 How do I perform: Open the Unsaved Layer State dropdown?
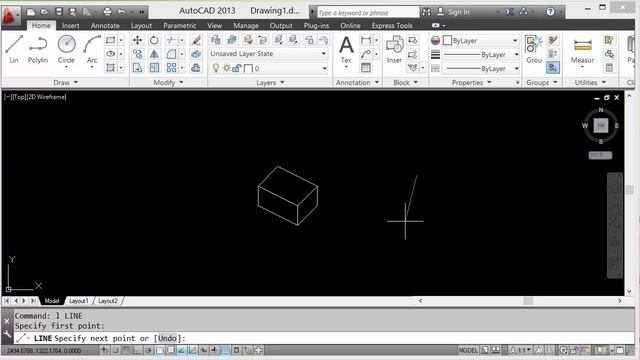(x=268, y=53)
